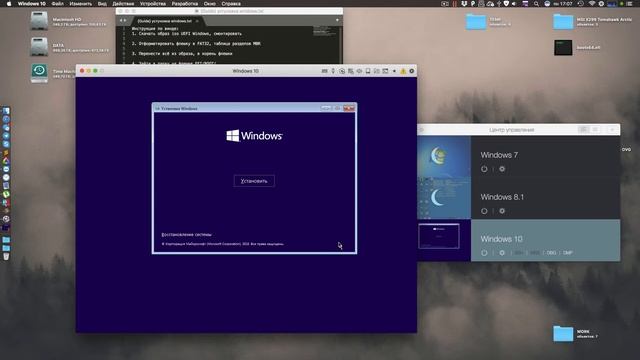
Task: Open the DATA drive icon on desktop
Action: click(x=39, y=47)
